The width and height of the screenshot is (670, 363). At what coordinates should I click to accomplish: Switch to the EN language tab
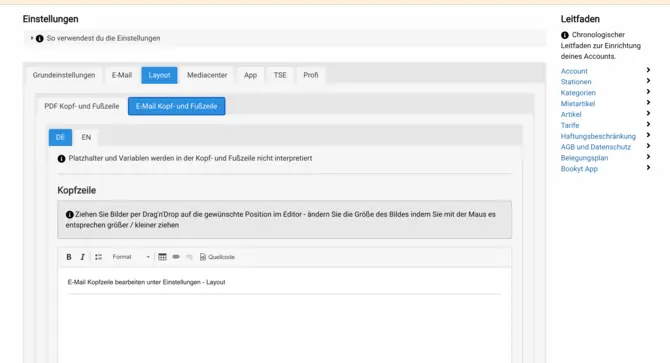click(x=86, y=138)
